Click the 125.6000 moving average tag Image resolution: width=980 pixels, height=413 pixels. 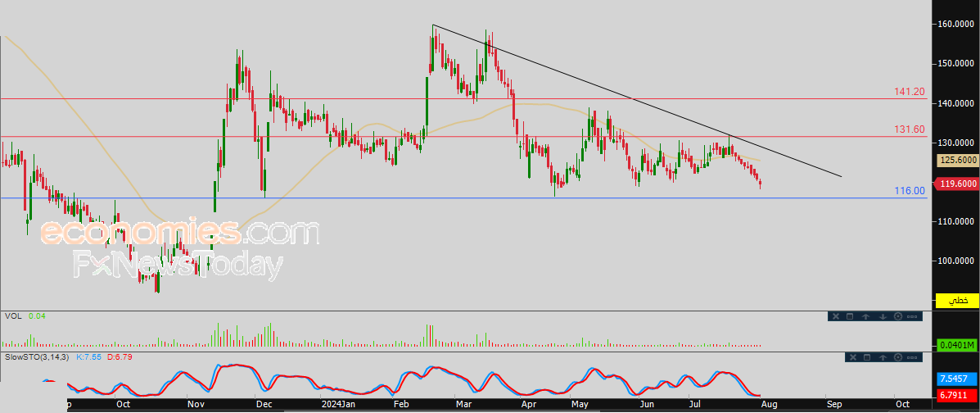[958, 160]
